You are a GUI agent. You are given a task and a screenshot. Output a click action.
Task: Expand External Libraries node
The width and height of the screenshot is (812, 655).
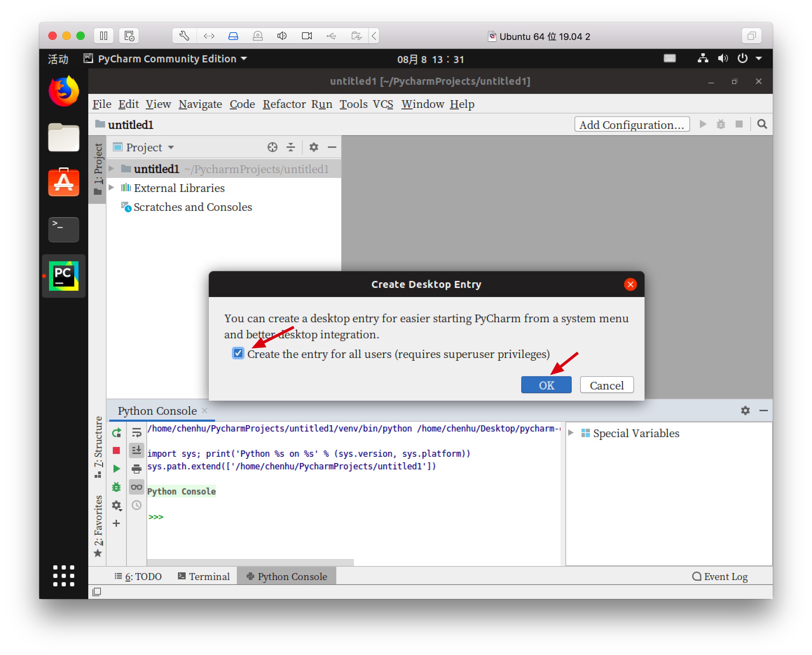111,187
